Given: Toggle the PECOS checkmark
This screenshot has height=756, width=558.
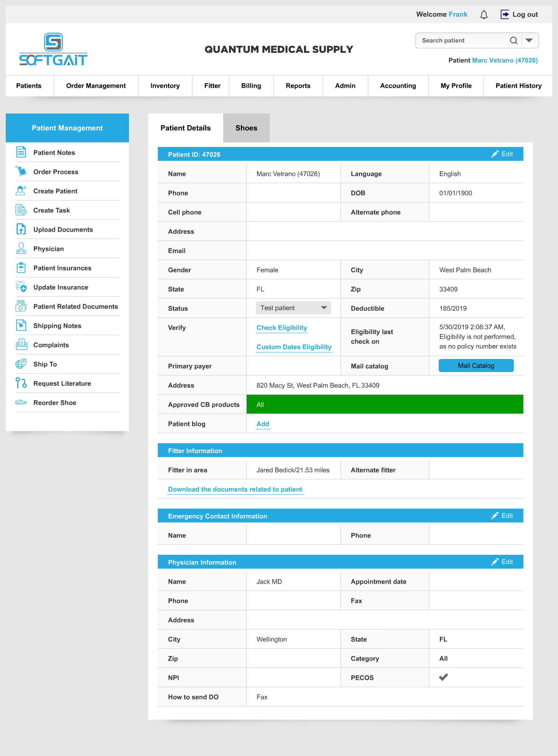Looking at the screenshot, I should (444, 677).
